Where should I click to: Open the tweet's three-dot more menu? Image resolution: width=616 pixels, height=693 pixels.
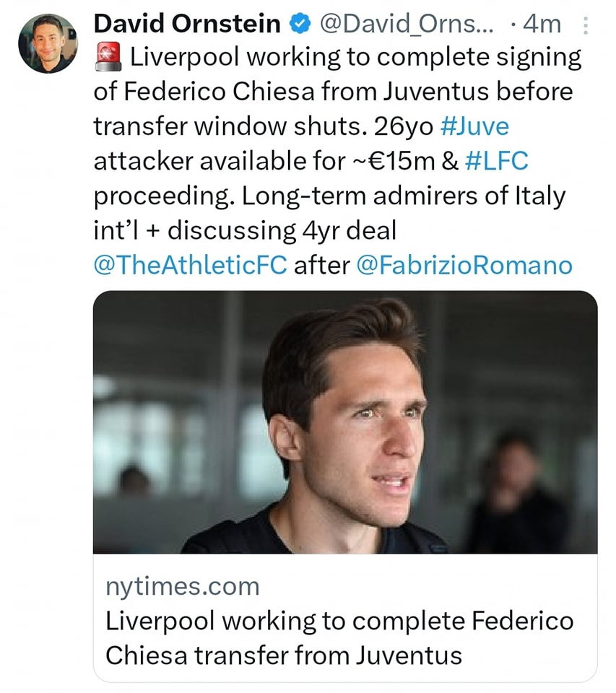coord(585,26)
